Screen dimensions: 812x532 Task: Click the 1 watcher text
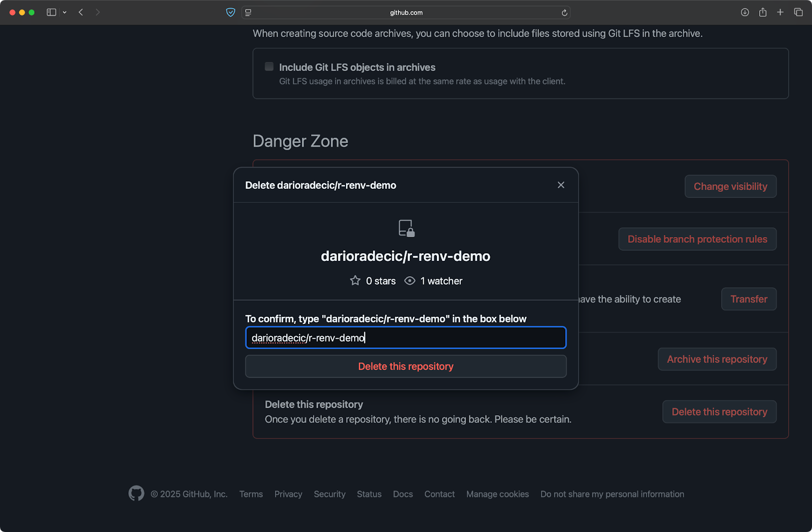[x=441, y=281]
